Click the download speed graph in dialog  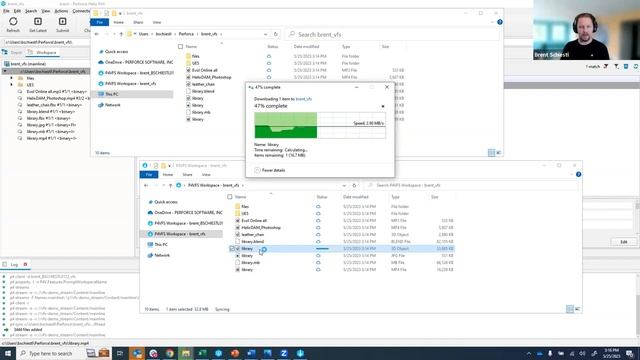click(320, 125)
